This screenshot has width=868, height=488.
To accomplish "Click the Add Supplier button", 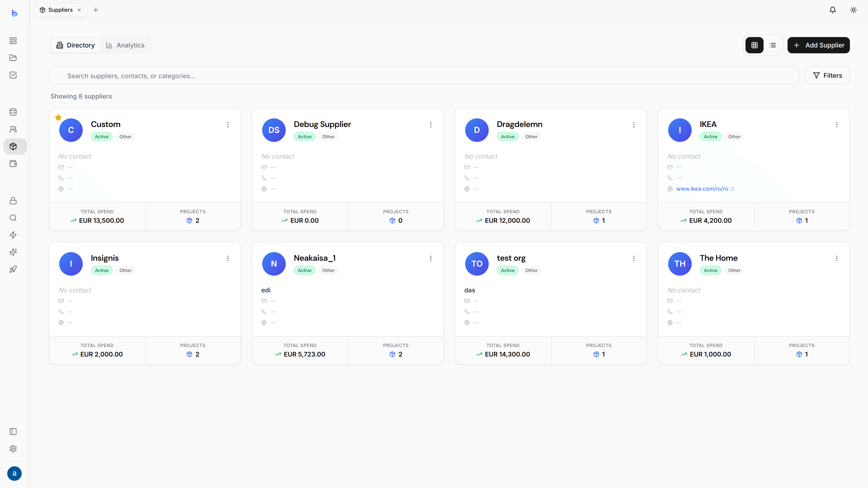I will 818,45.
